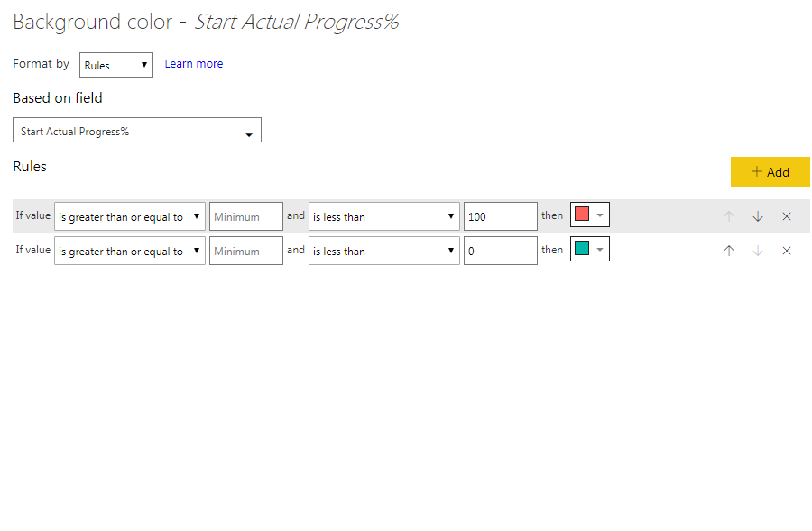Click the input field containing 0
Image resolution: width=812 pixels, height=531 pixels.
click(500, 251)
